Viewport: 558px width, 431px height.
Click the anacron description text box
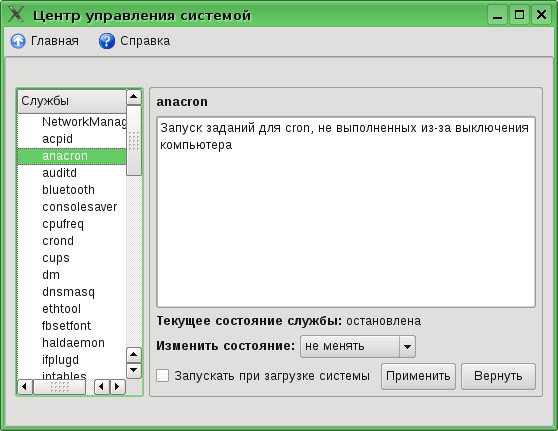pos(346,212)
